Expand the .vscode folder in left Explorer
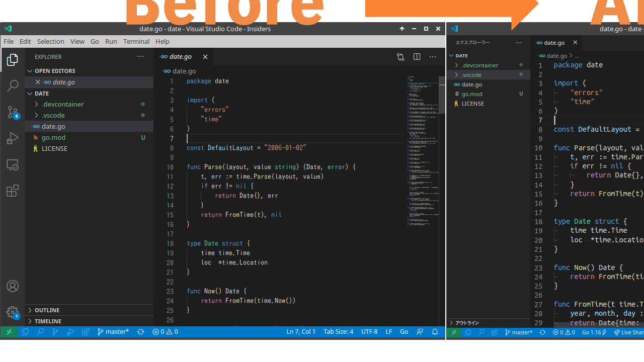 tap(89, 115)
